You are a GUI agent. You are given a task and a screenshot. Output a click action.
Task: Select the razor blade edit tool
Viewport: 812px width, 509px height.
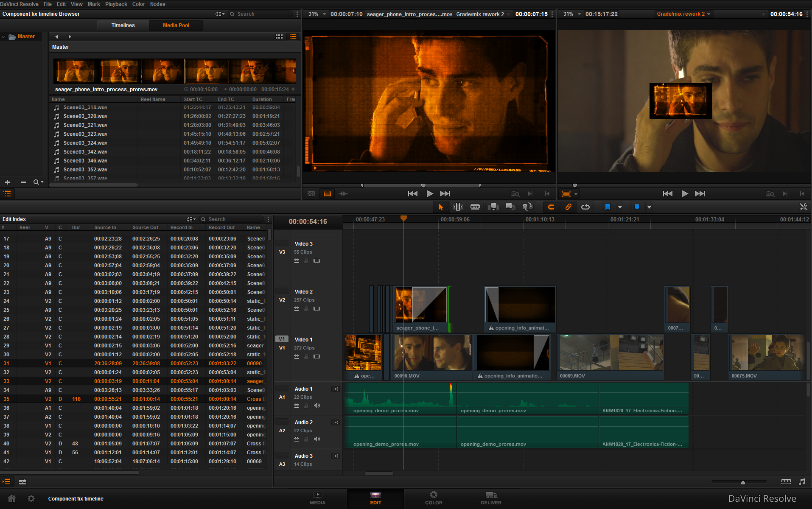[x=475, y=207]
